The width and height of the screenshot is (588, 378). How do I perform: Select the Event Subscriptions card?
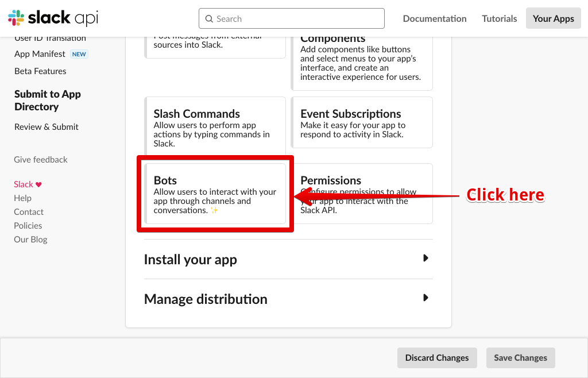362,122
